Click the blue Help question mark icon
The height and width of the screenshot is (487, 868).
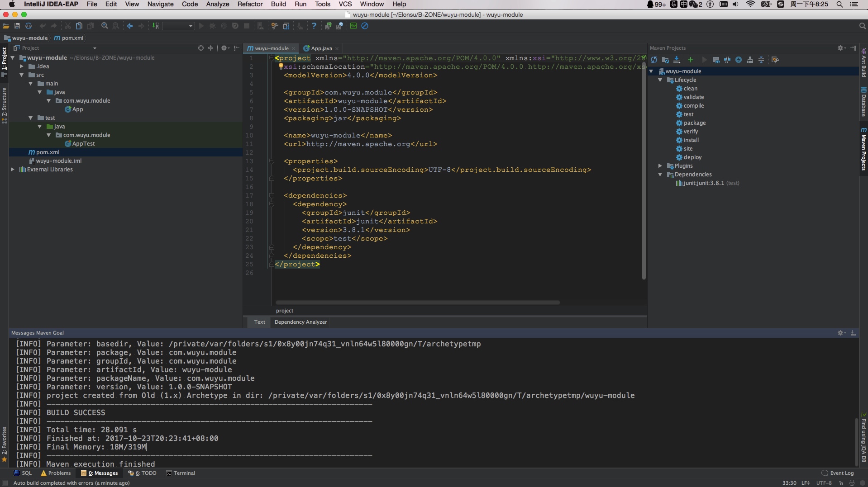314,26
